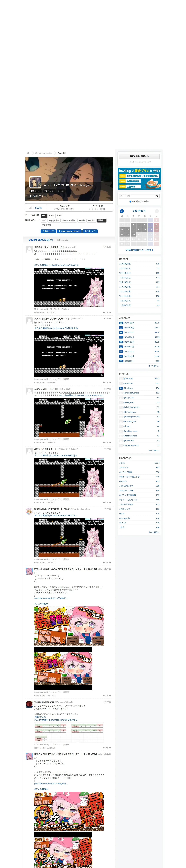Open 12月13日(金) recent entry
Screen dimensions: 186x868
coord(125,287)
